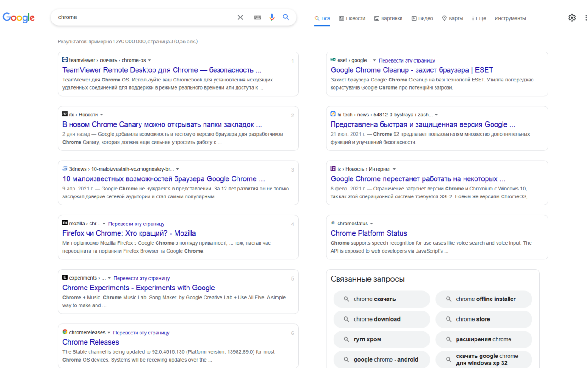Open Google Chrome Cleanup ESET result

(412, 70)
